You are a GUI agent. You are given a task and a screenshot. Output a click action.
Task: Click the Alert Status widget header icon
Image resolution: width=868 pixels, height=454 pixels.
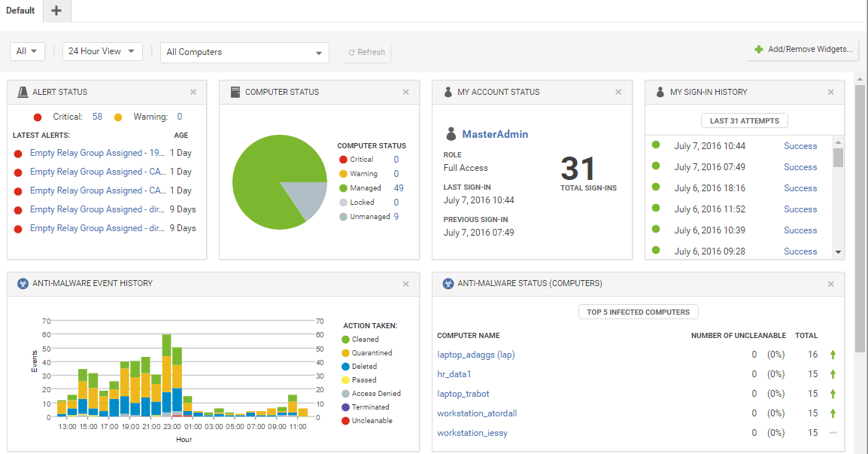click(x=22, y=91)
